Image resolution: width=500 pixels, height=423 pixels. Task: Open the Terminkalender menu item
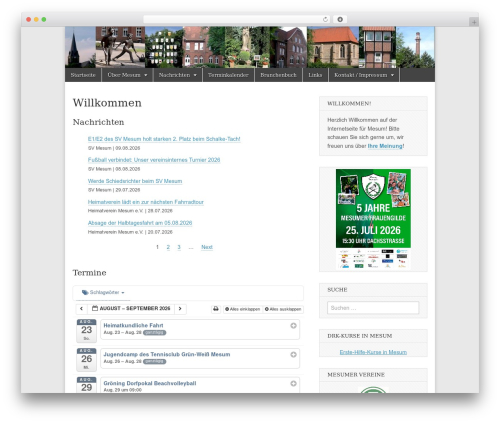pos(228,75)
